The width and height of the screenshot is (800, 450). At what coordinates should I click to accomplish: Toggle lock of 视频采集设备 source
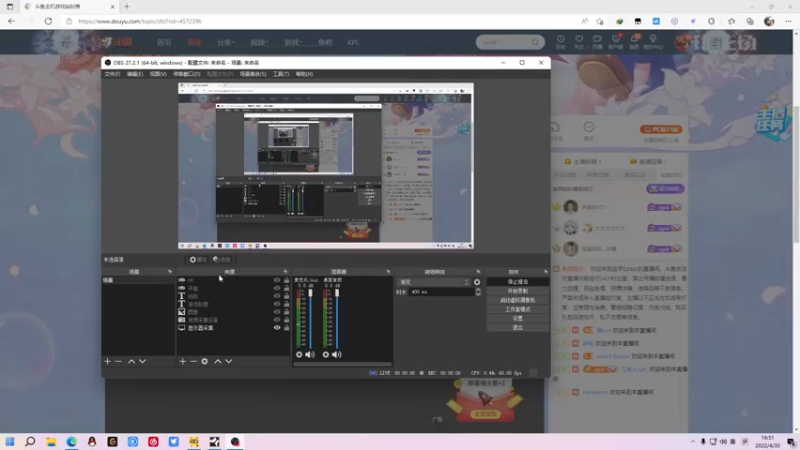286,319
